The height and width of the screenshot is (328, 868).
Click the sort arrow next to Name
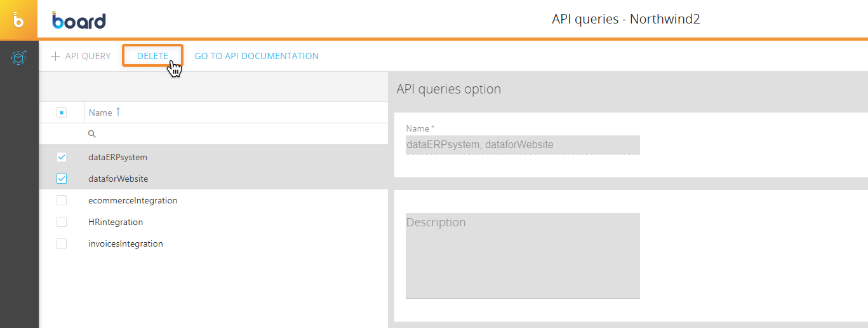tap(118, 113)
